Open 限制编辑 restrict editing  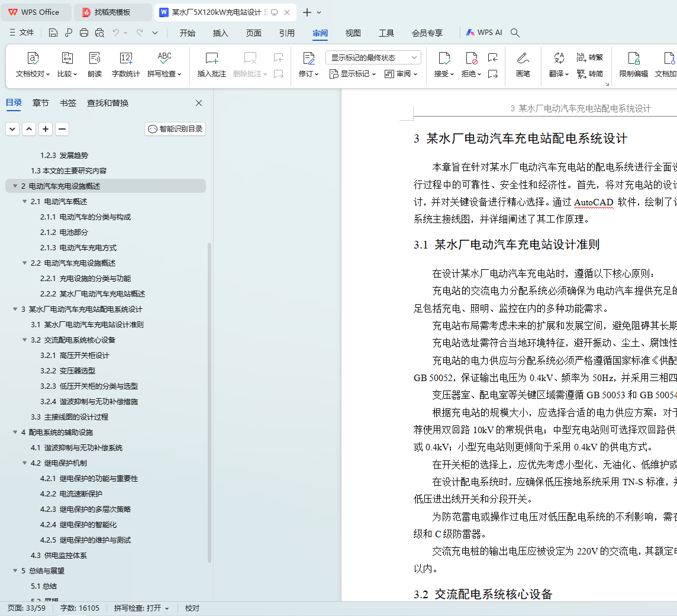point(633,64)
